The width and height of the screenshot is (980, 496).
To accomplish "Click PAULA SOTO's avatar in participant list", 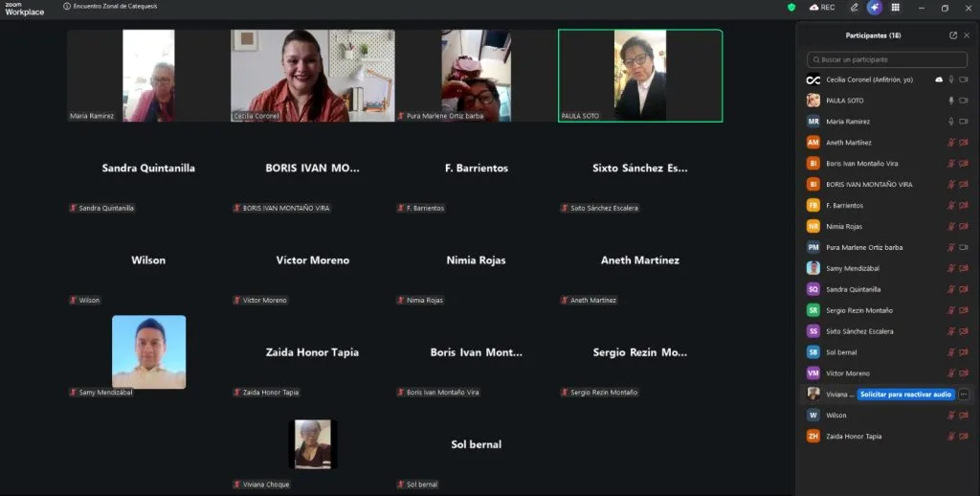I will [x=813, y=101].
